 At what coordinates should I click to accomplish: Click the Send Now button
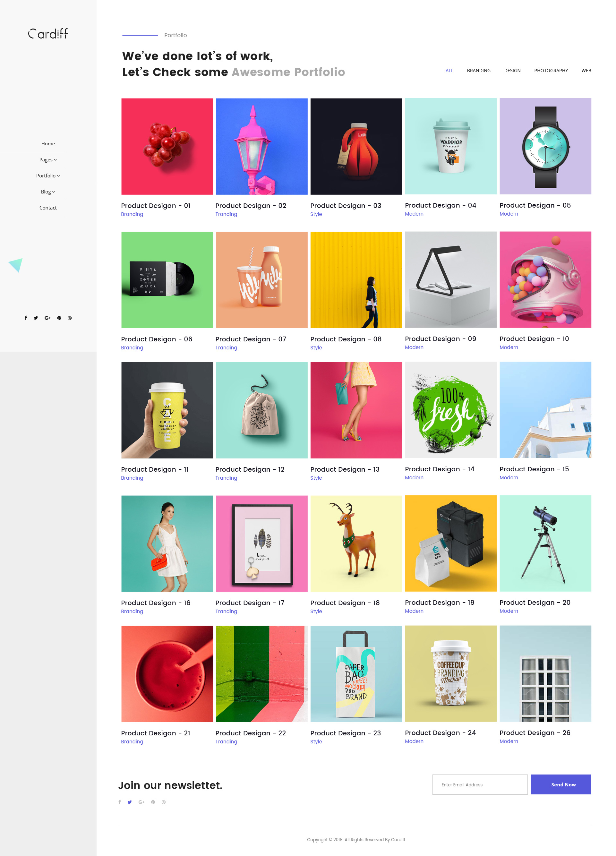(561, 784)
